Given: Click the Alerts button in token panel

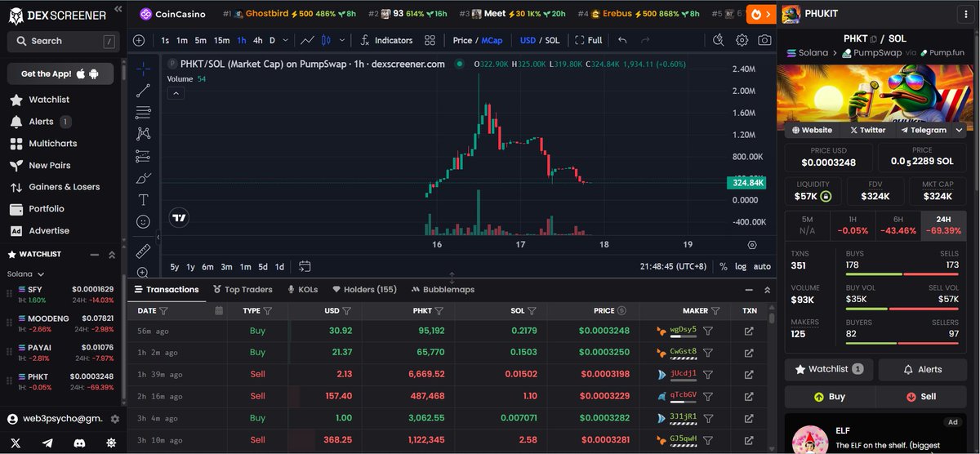Looking at the screenshot, I should 921,369.
